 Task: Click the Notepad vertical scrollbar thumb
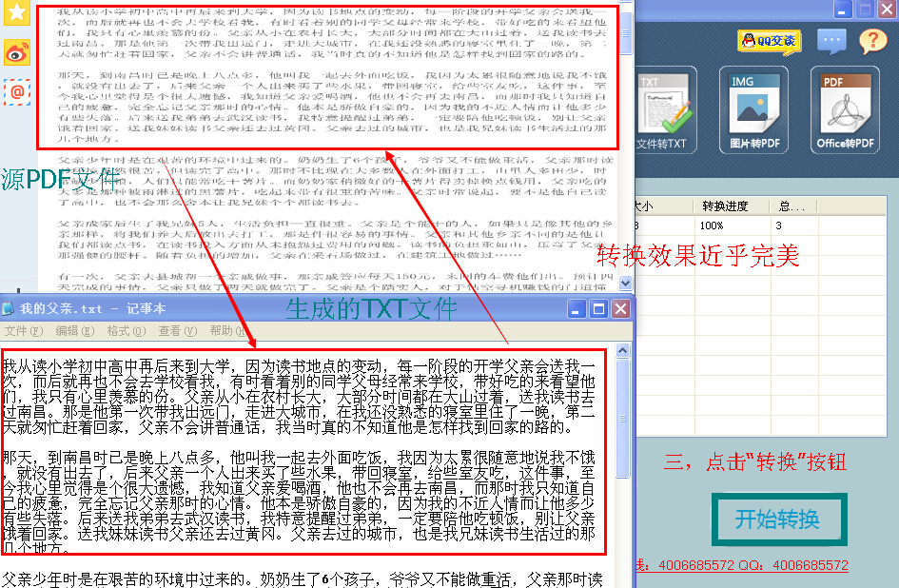tap(623, 419)
